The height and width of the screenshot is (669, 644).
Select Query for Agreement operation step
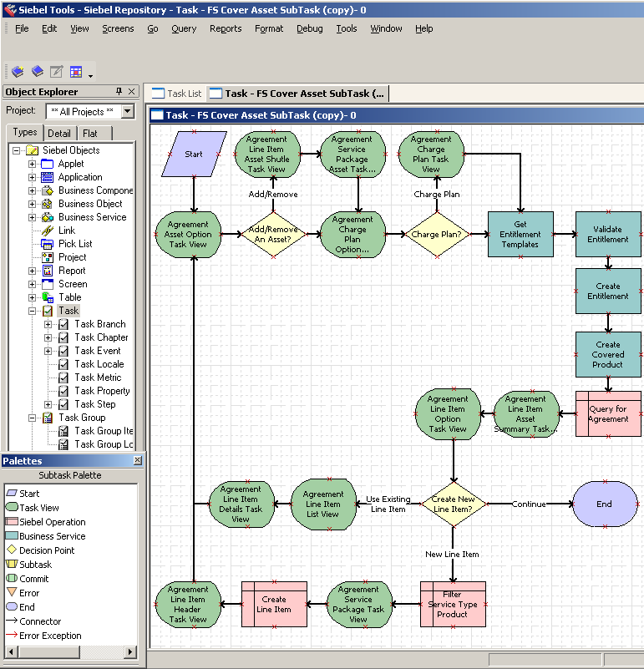tap(608, 414)
